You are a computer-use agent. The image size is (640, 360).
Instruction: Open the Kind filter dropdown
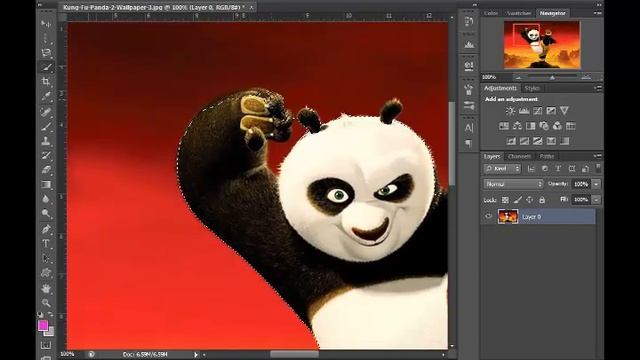pos(502,169)
